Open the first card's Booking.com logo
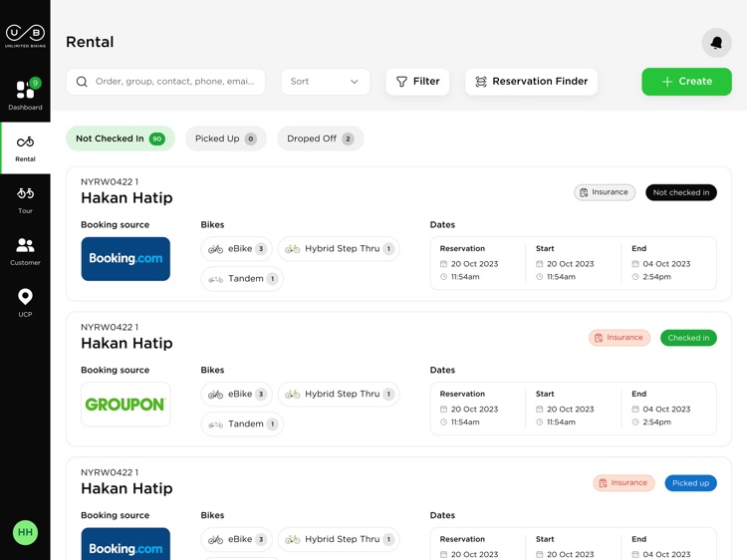The width and height of the screenshot is (747, 560). [x=125, y=259]
